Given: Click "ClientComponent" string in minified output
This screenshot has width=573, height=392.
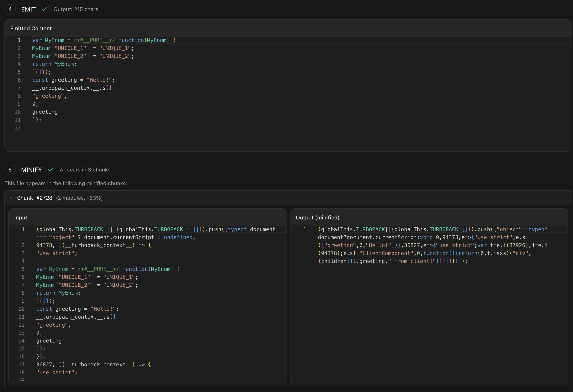Looking at the screenshot, I should tap(386, 253).
